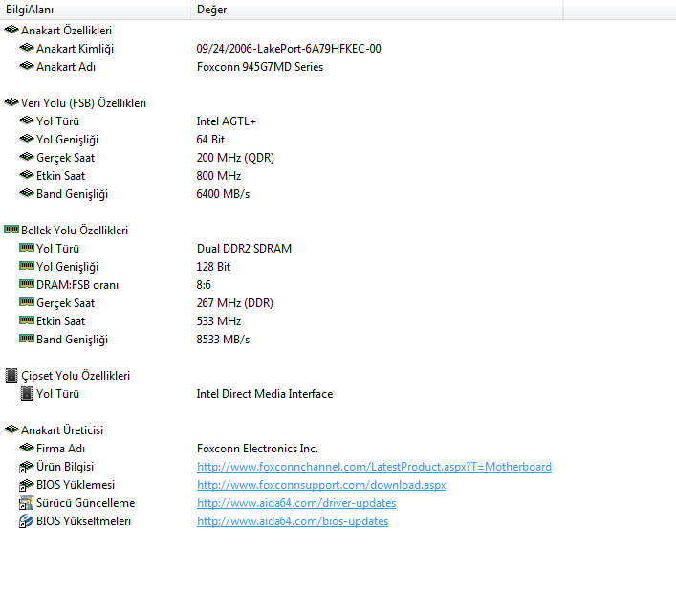
Task: Select the Bellek Yolu Özellikleri group label
Action: pyautogui.click(x=75, y=231)
